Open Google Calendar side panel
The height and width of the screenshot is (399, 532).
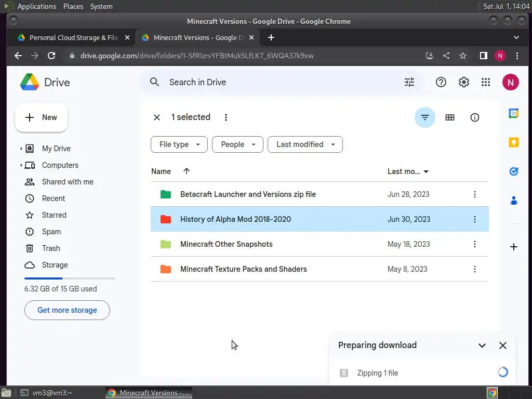[514, 113]
